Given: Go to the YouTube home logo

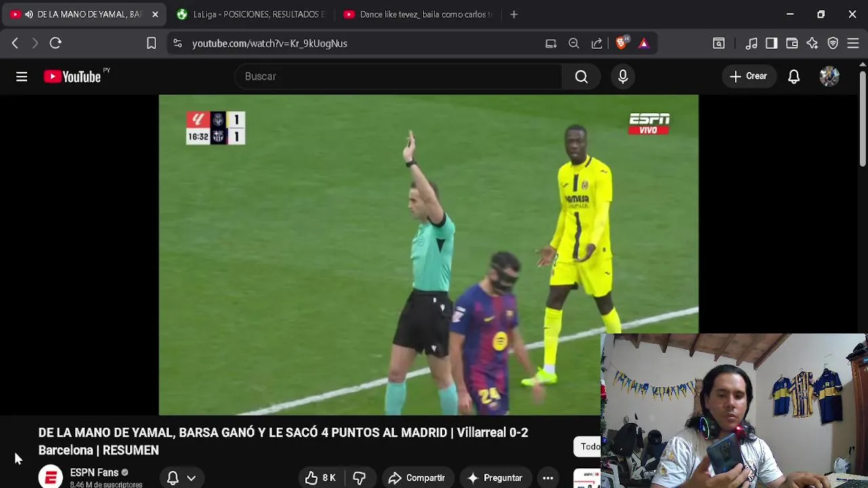Looking at the screenshot, I should click(x=73, y=77).
